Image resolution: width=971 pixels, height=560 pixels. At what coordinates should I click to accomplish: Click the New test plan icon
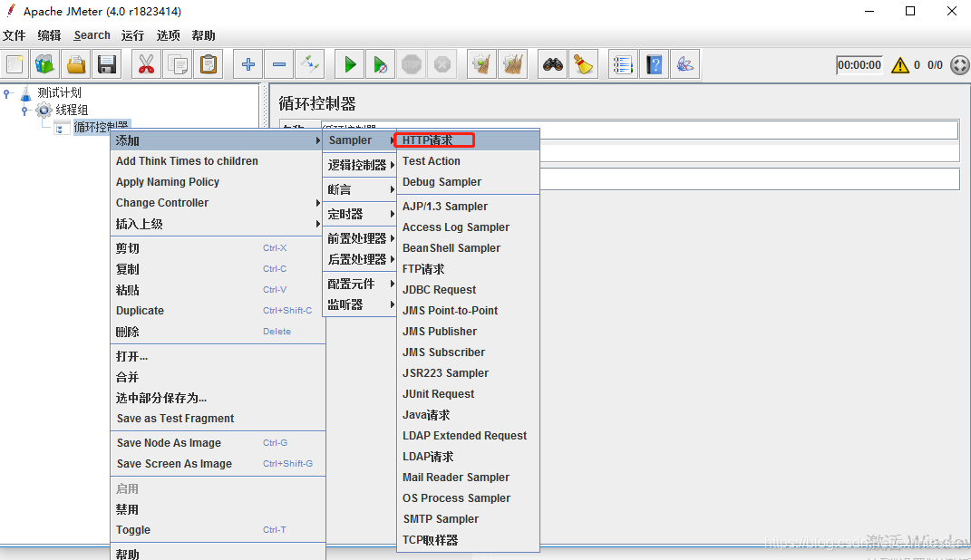(x=15, y=64)
